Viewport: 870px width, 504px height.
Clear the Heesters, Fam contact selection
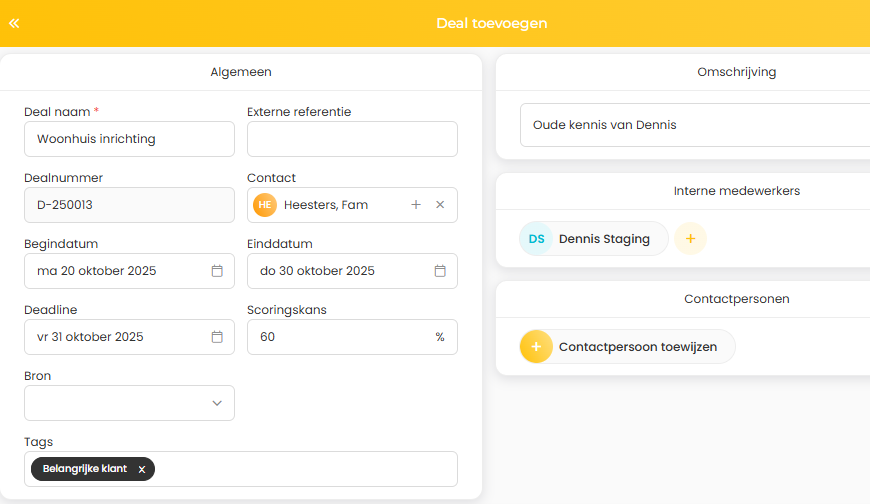point(440,205)
